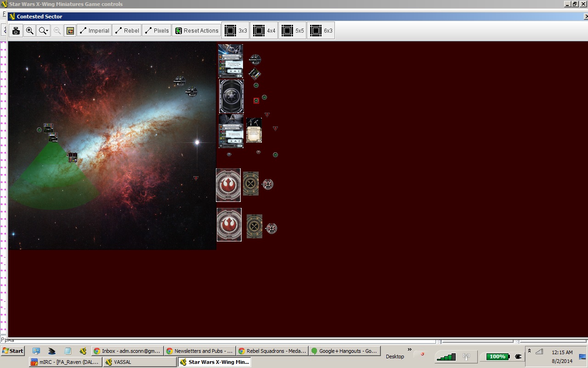Select the Pixels measuring line tool
This screenshot has height=368, width=588.
[x=157, y=31]
